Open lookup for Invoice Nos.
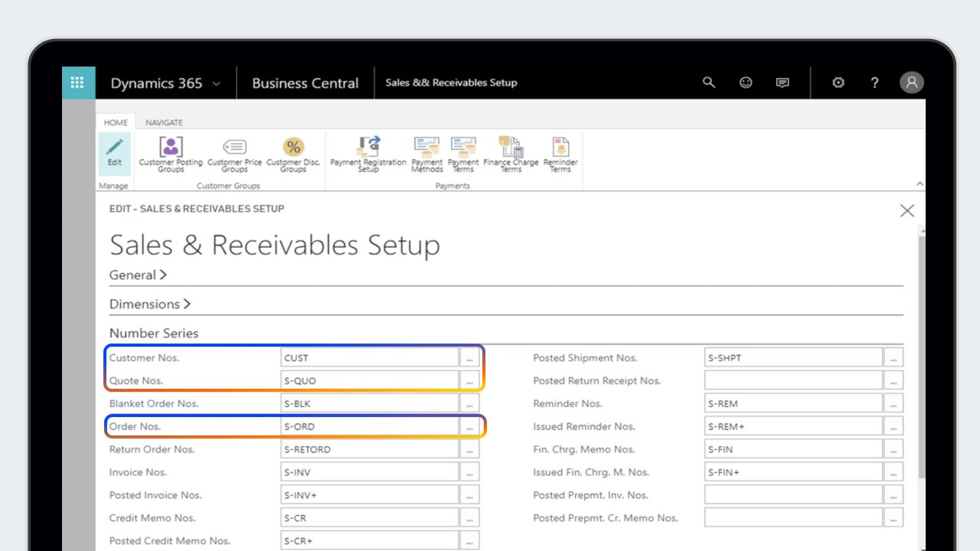 point(469,472)
